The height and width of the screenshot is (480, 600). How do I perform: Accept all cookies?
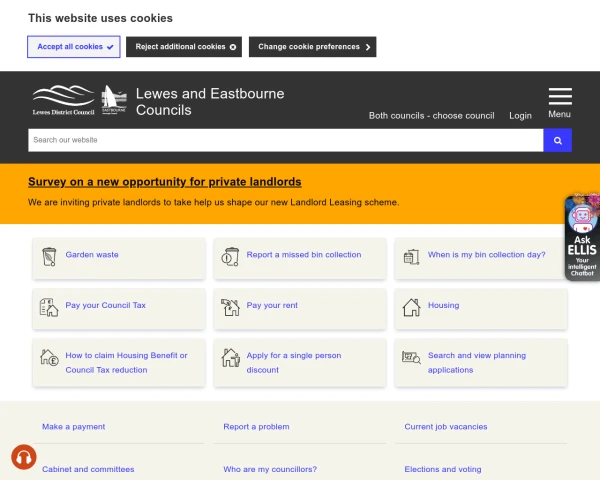74,47
